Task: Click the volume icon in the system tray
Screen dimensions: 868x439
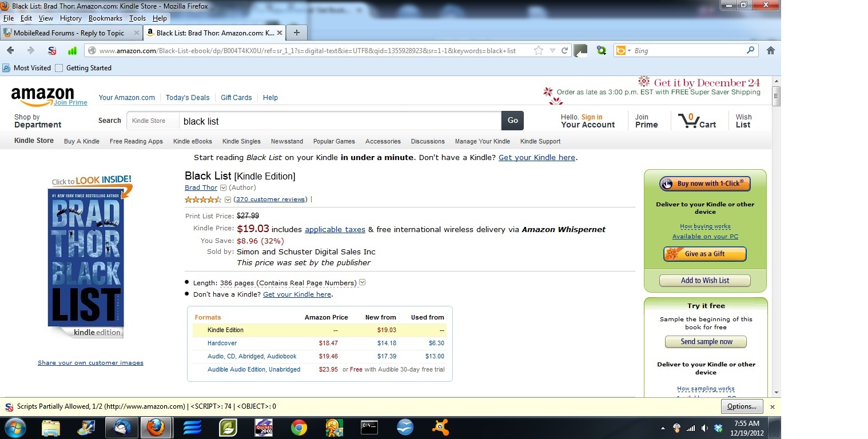Action: tap(704, 428)
